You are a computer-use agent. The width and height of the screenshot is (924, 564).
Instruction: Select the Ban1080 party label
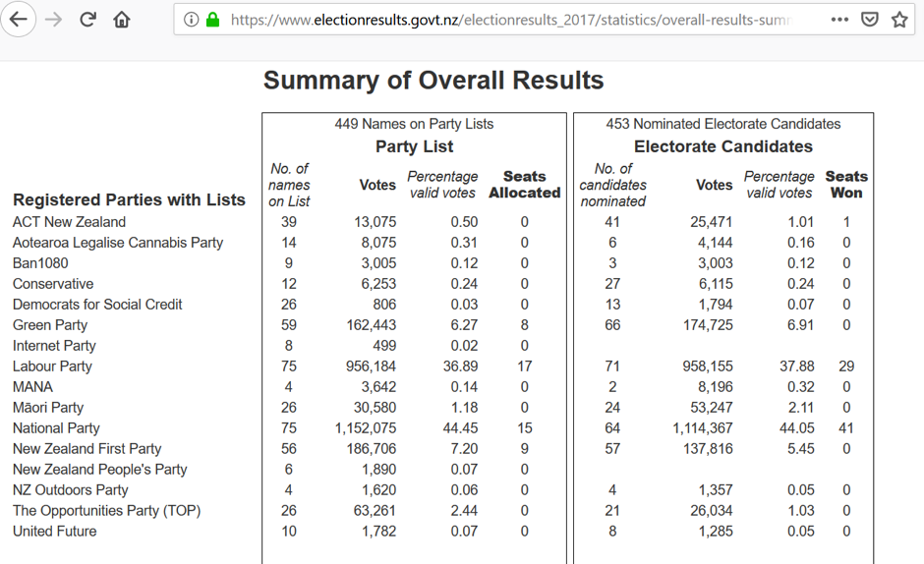pos(40,263)
